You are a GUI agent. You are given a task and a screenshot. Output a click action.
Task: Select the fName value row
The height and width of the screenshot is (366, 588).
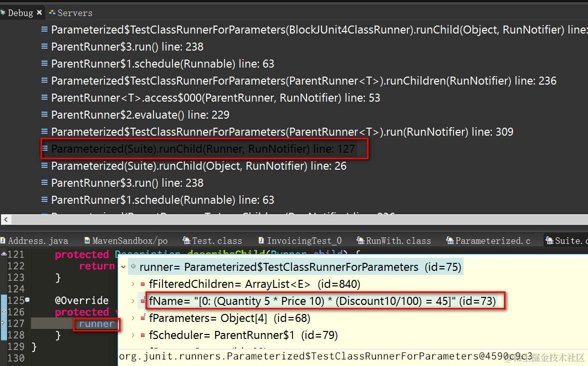322,301
